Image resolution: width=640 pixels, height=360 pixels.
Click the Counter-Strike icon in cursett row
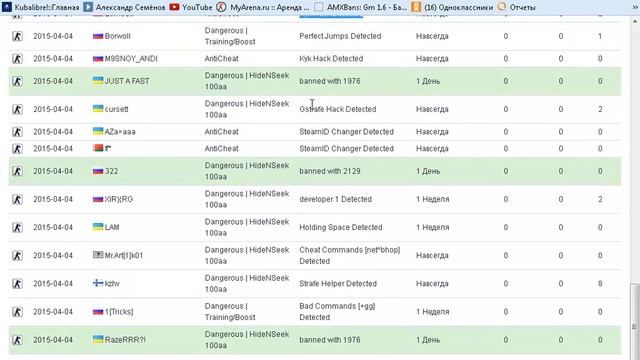(x=17, y=109)
